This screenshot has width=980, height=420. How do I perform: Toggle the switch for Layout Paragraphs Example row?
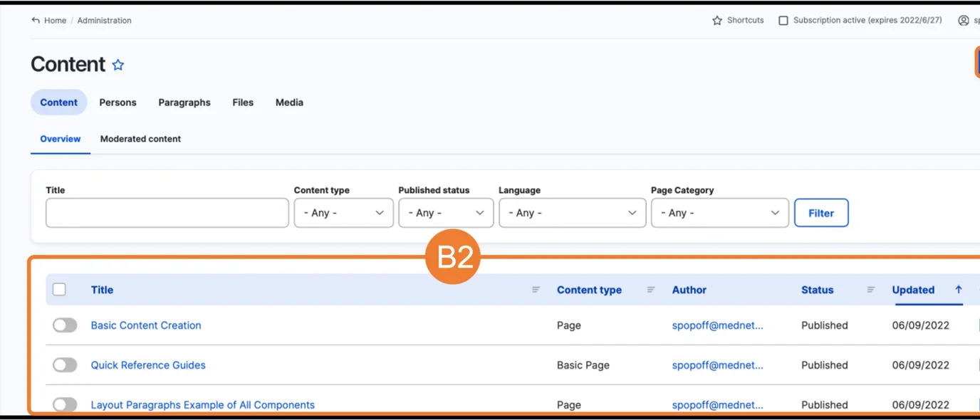click(x=65, y=405)
